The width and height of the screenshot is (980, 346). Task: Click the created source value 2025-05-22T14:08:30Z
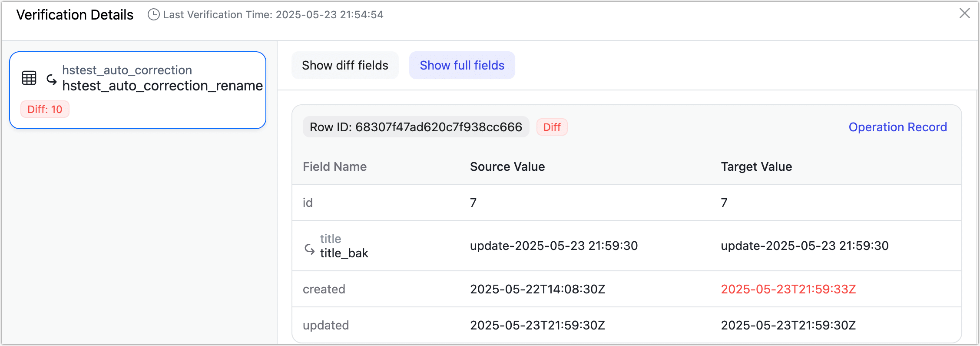(x=537, y=289)
